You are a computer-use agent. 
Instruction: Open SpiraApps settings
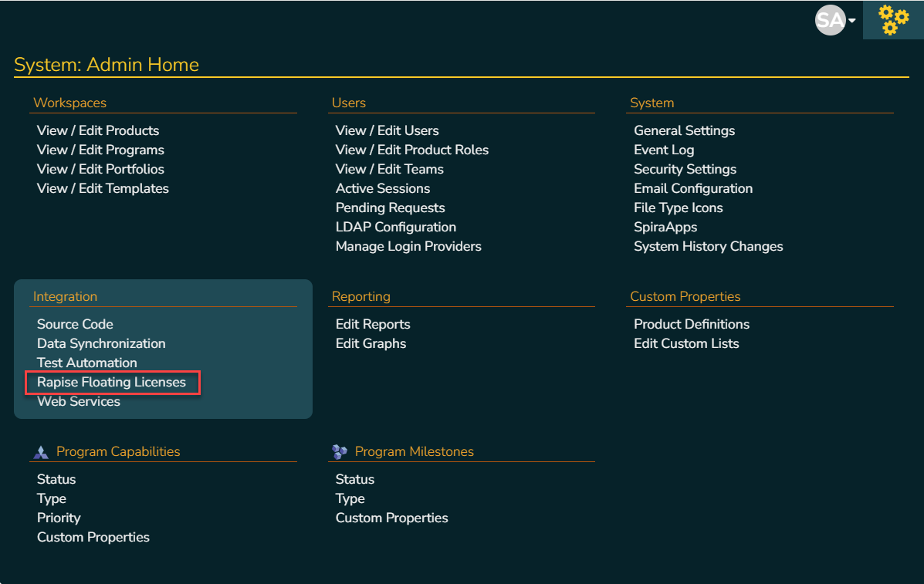tap(665, 227)
